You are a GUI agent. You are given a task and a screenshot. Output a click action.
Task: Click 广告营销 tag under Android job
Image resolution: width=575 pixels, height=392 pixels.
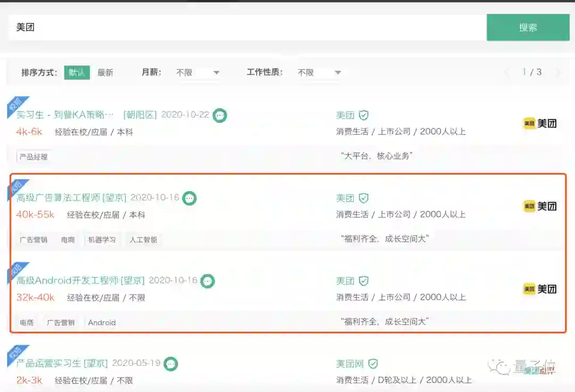point(61,322)
